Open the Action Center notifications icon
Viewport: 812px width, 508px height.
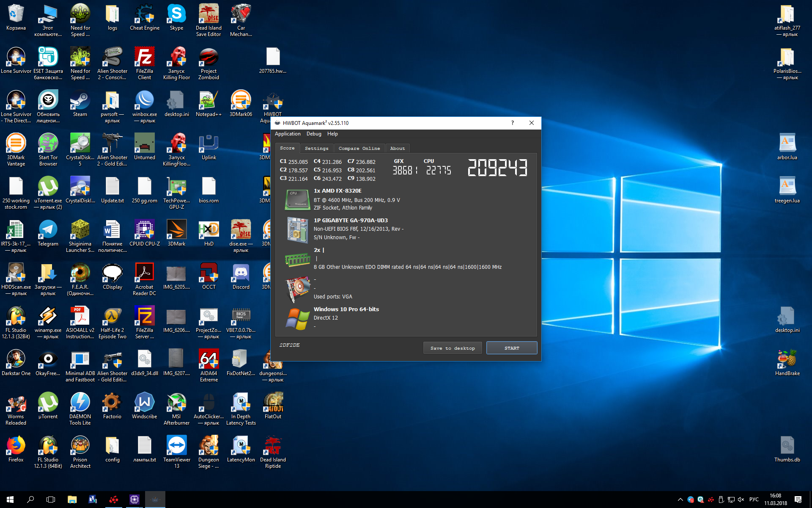798,500
